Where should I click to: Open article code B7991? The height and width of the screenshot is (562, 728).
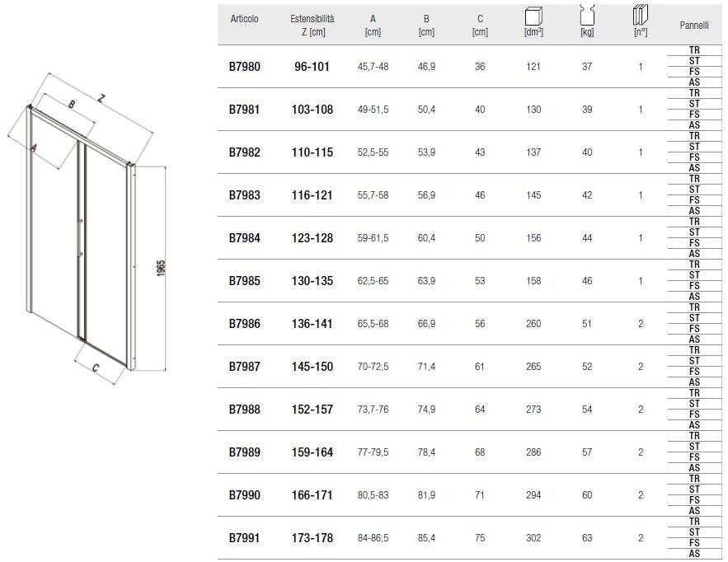click(x=244, y=538)
